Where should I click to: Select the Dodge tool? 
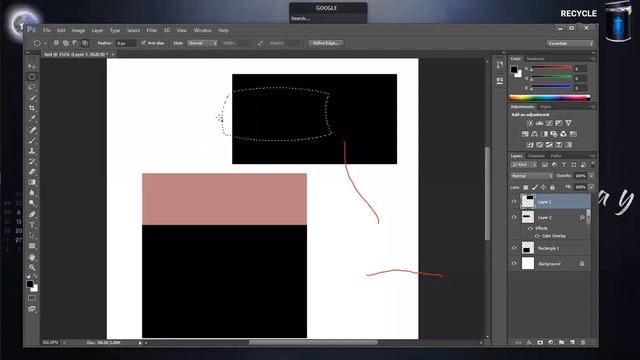(32, 203)
